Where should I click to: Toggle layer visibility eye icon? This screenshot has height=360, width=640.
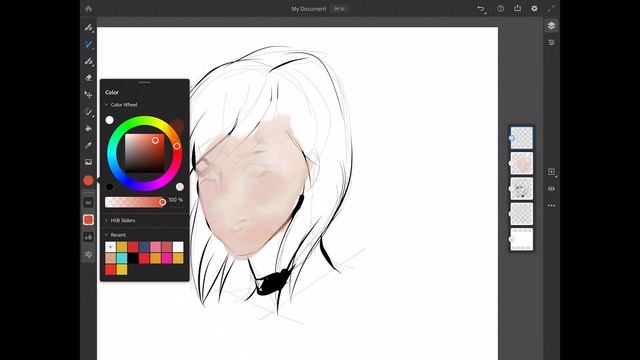pos(551,189)
